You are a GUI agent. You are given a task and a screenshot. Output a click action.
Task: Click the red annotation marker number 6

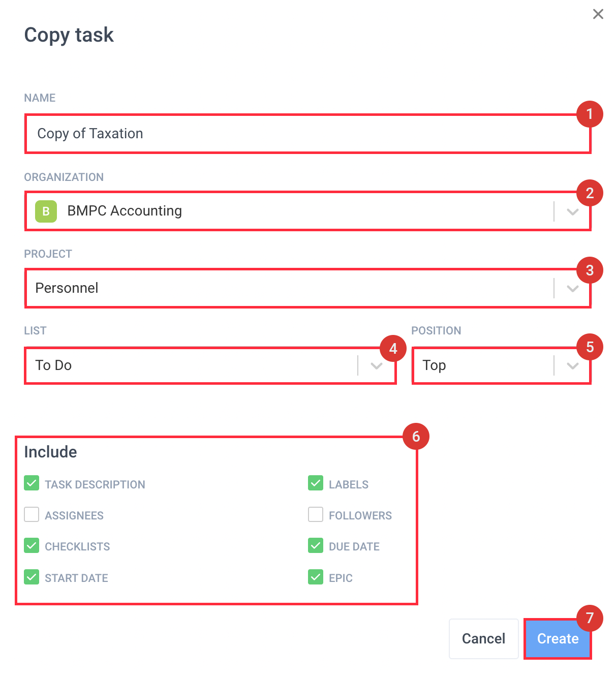(x=416, y=437)
